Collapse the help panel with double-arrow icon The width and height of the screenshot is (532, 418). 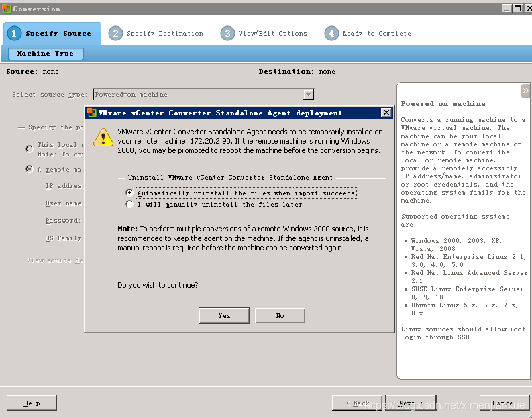(525, 91)
